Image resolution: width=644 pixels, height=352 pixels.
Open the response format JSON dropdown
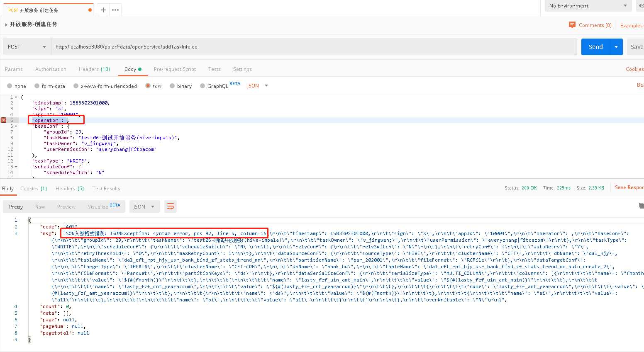[145, 206]
